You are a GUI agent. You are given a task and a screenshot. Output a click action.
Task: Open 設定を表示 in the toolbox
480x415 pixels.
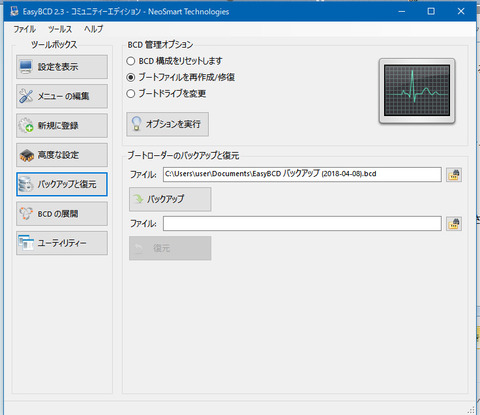62,67
